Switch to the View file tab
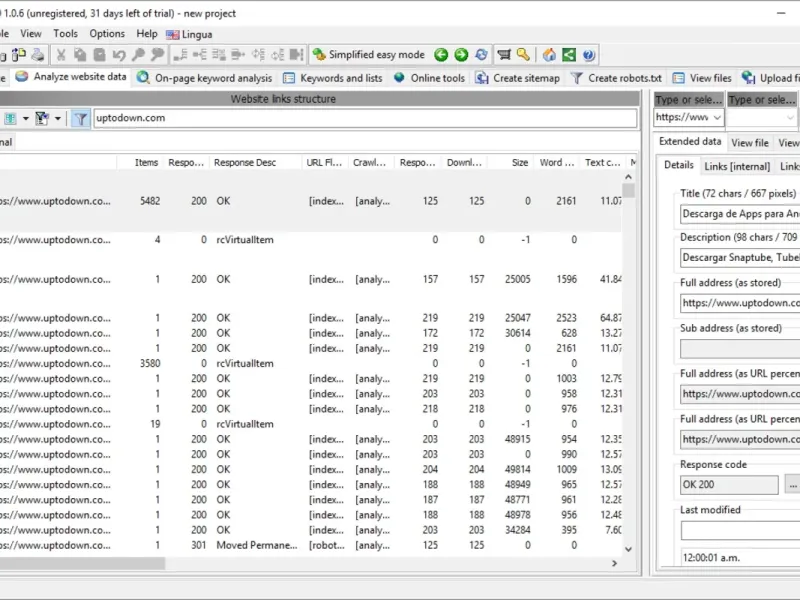The image size is (800, 600). 749,143
